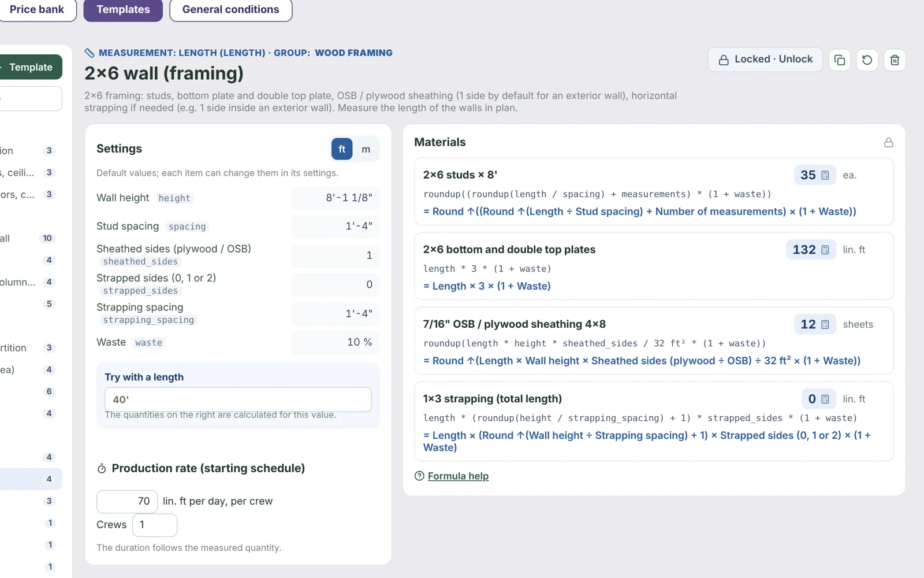Click the 2×6 wall (framing) heading
The image size is (924, 578).
coord(164,73)
